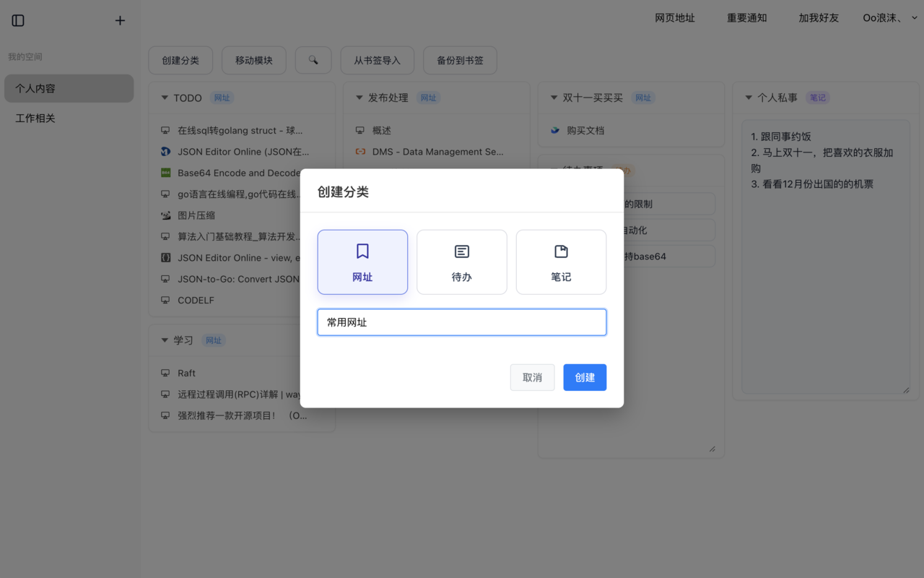Image resolution: width=924 pixels, height=578 pixels.
Task: Open the DMS - Data Management link
Action: tap(438, 152)
